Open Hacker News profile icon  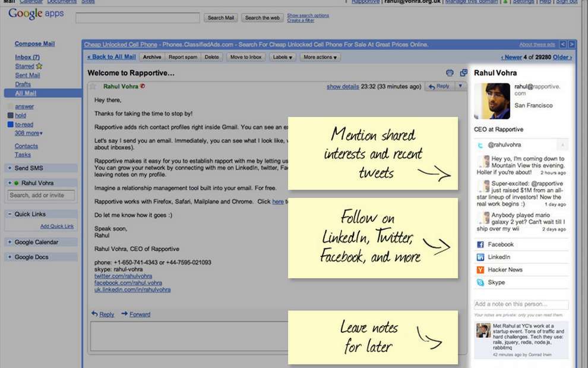tap(480, 270)
